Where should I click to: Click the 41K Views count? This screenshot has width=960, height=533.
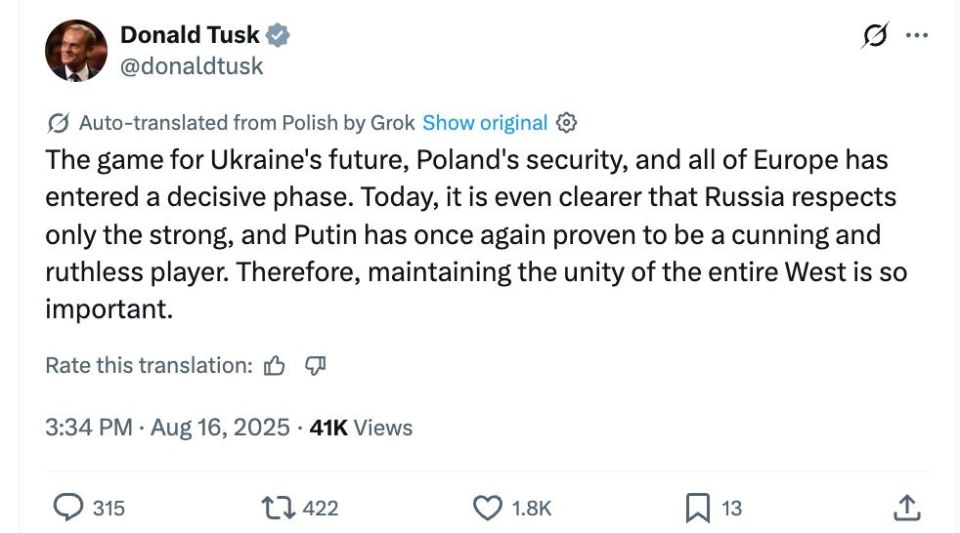point(361,428)
